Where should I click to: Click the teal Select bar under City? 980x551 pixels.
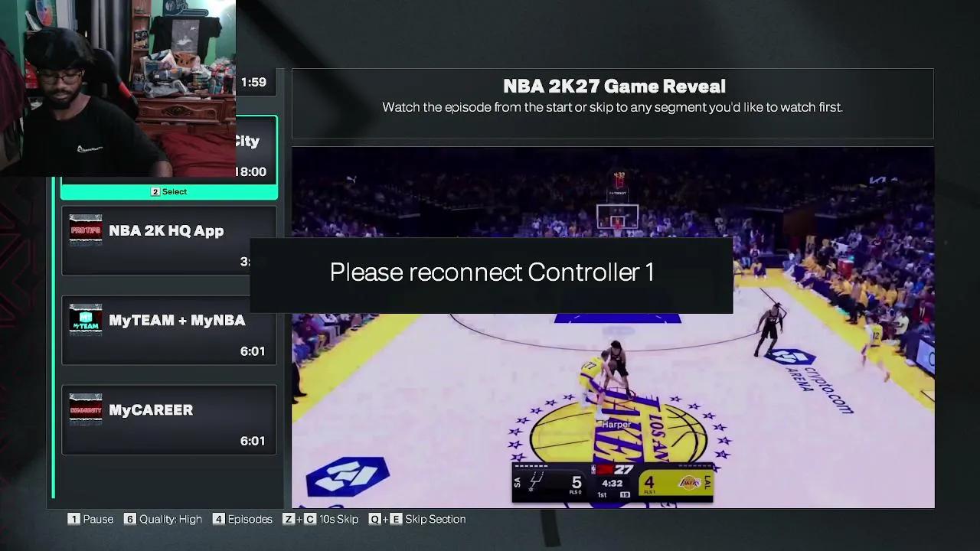point(169,192)
